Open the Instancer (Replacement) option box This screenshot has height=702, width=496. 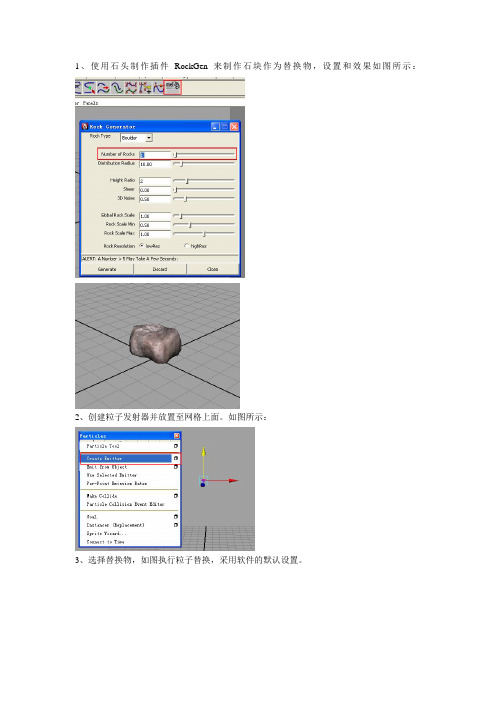pos(175,525)
